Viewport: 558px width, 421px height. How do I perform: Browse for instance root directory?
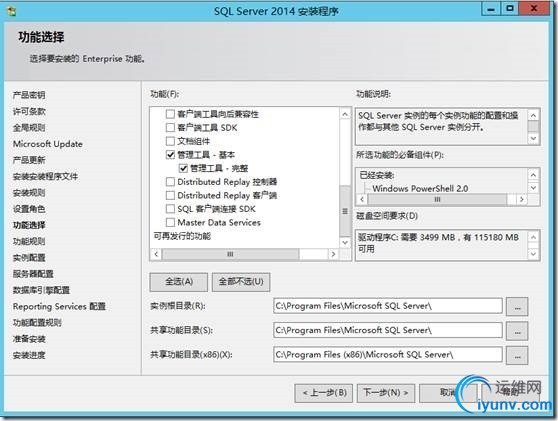517,307
